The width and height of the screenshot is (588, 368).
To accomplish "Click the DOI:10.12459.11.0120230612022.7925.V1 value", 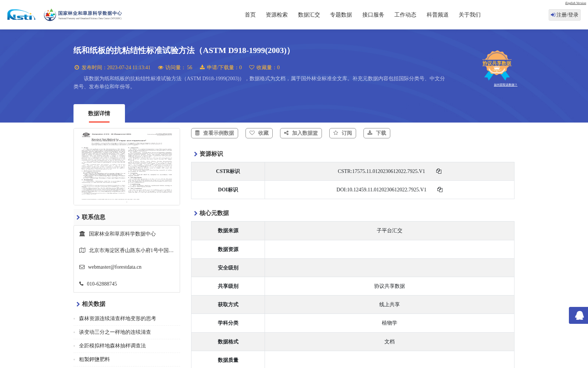I will pos(381,190).
